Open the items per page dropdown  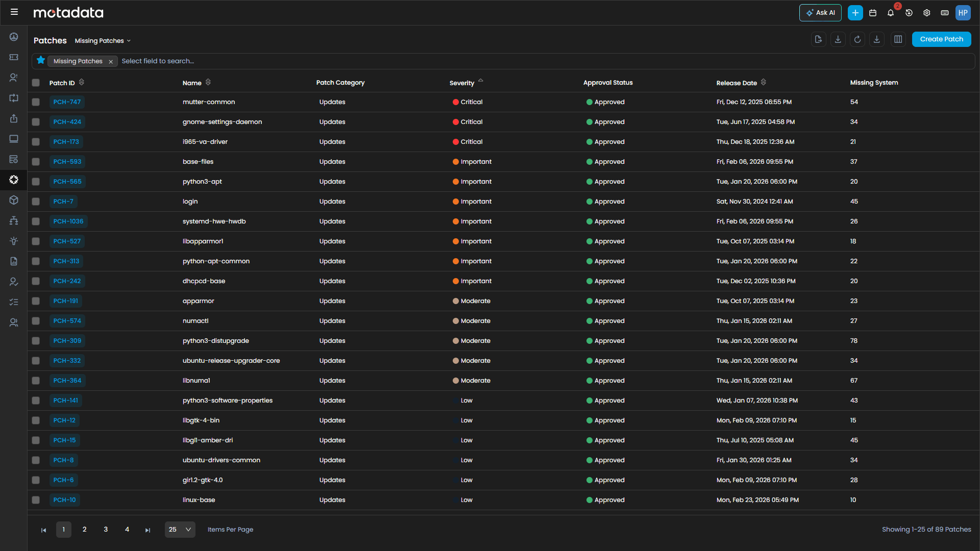pos(180,530)
